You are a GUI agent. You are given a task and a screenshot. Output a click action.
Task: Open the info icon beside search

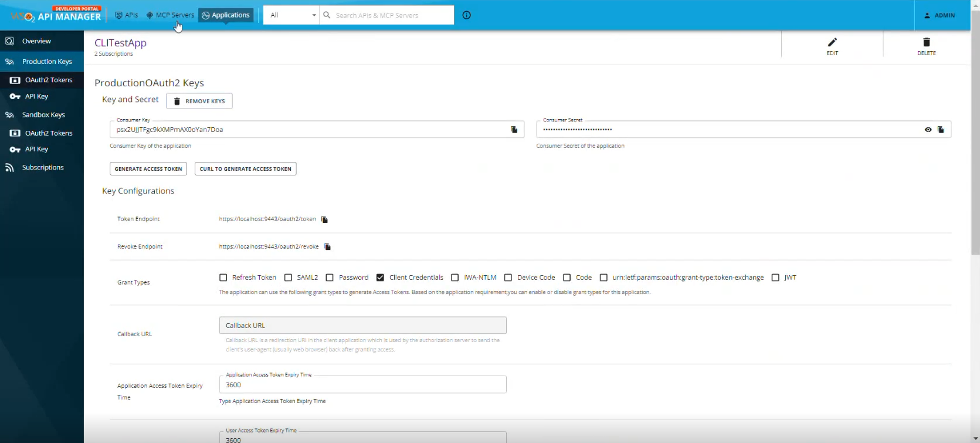467,15
